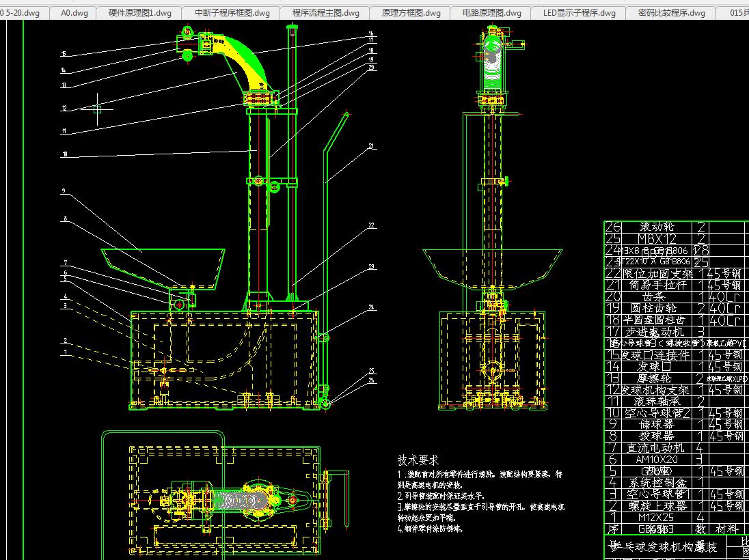Select the 中断子程序框图.dwg tab

pos(232,13)
